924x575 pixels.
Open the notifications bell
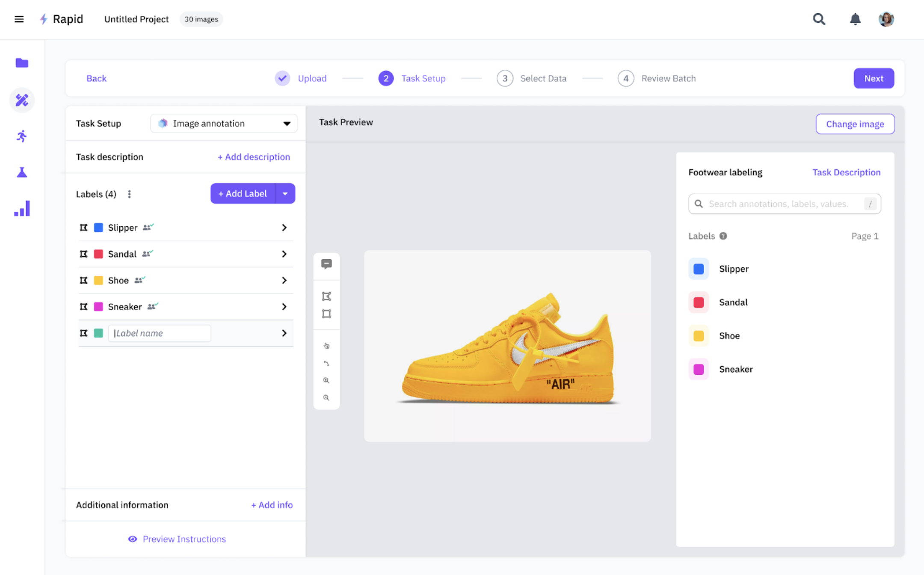click(855, 19)
